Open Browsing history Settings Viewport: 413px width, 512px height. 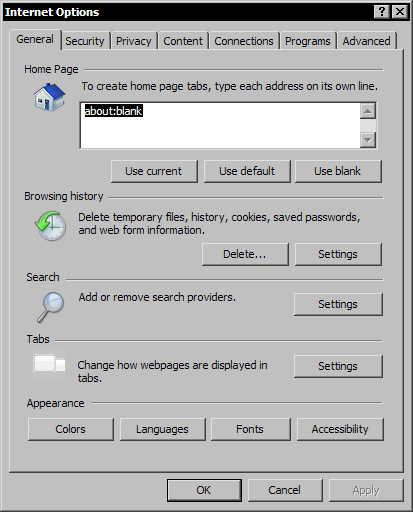point(338,254)
